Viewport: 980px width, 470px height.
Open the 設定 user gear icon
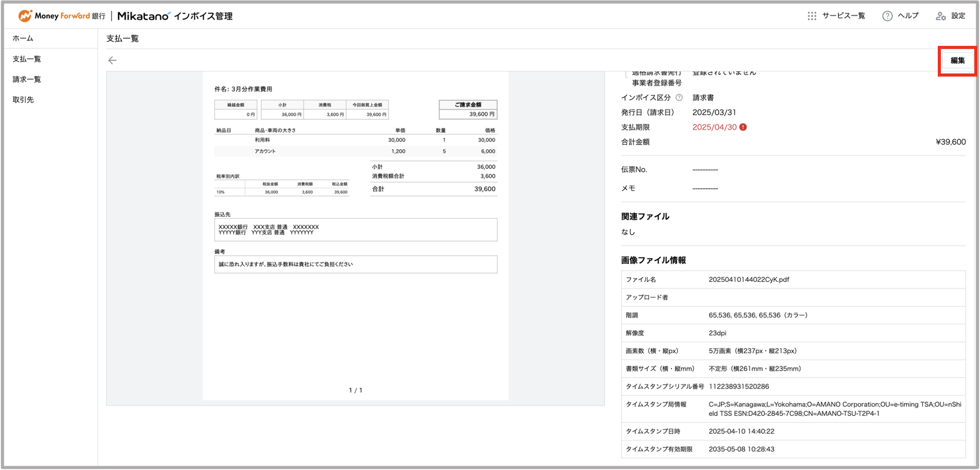coord(940,16)
